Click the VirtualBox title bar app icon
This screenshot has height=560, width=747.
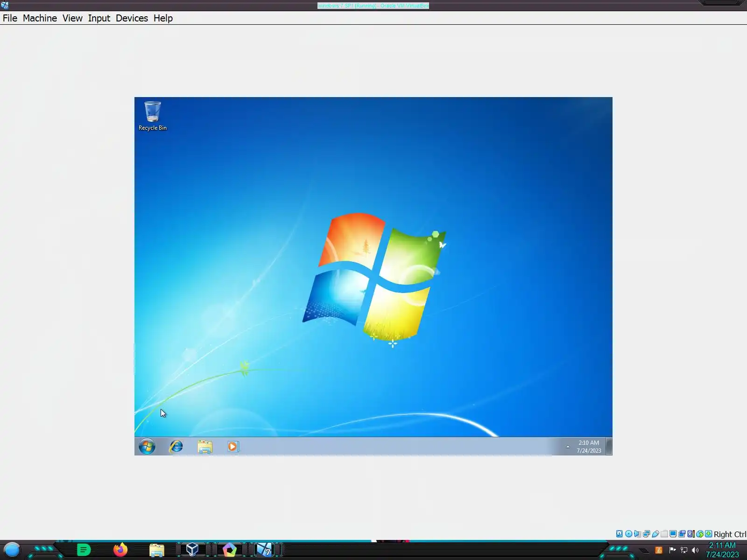[5, 6]
